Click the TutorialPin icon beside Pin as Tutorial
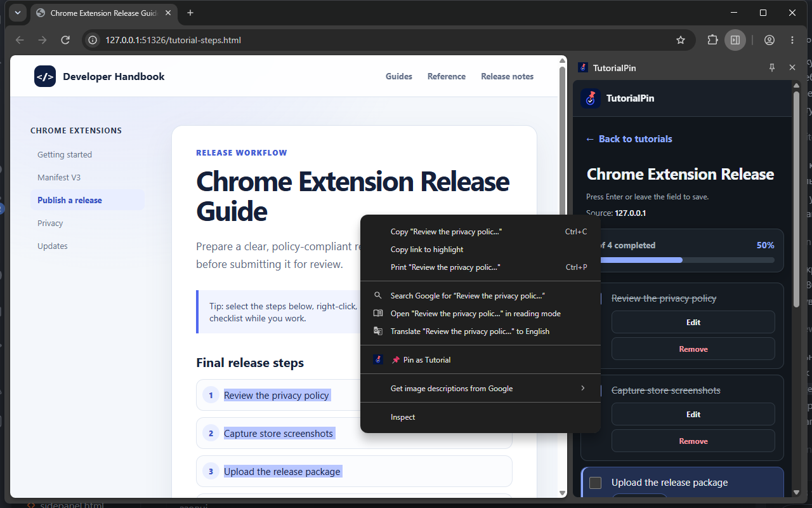The width and height of the screenshot is (812, 508). [x=378, y=359]
